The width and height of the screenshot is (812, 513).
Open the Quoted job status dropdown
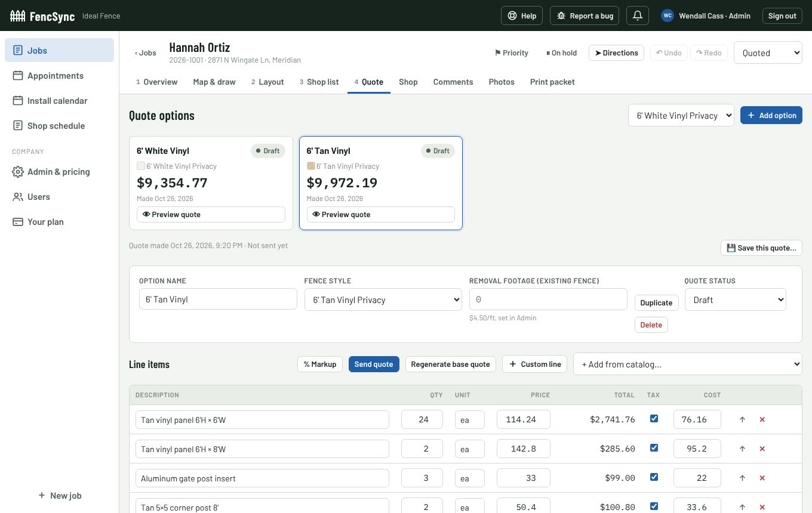point(768,52)
